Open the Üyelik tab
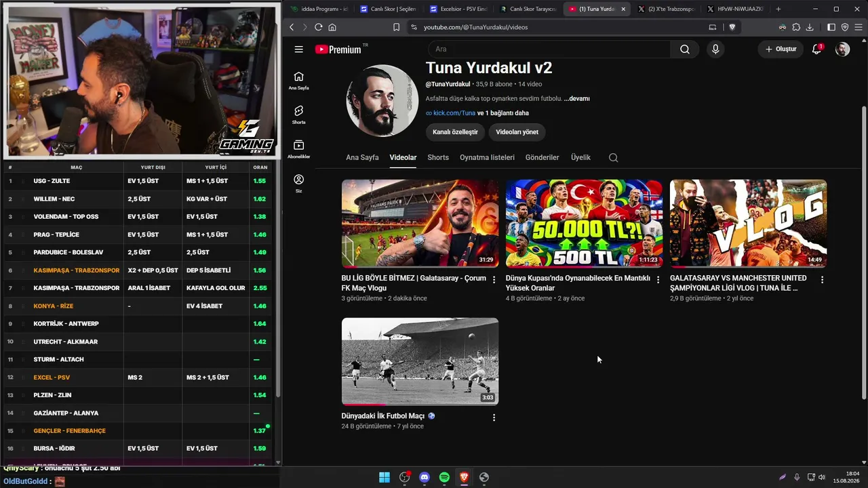The width and height of the screenshot is (868, 488). [580, 157]
